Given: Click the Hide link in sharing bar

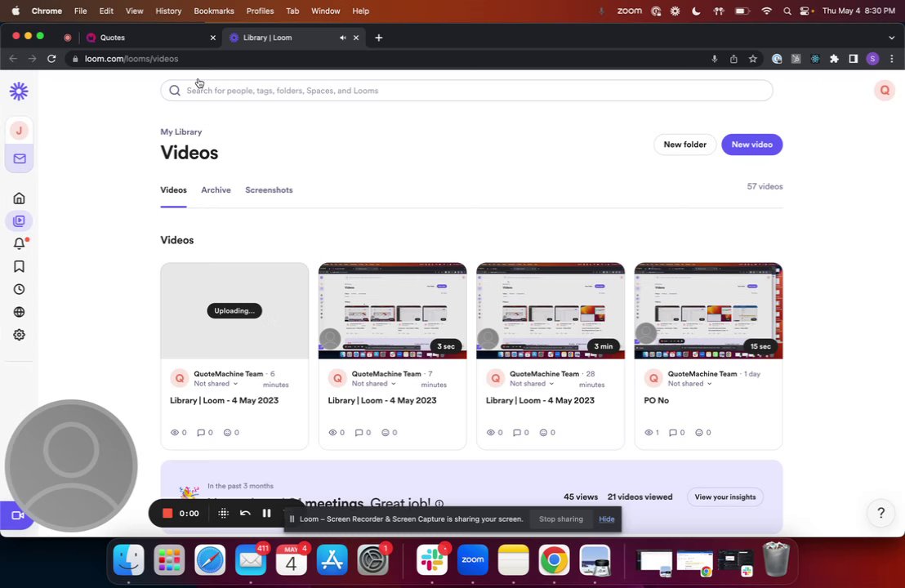Looking at the screenshot, I should (x=607, y=519).
